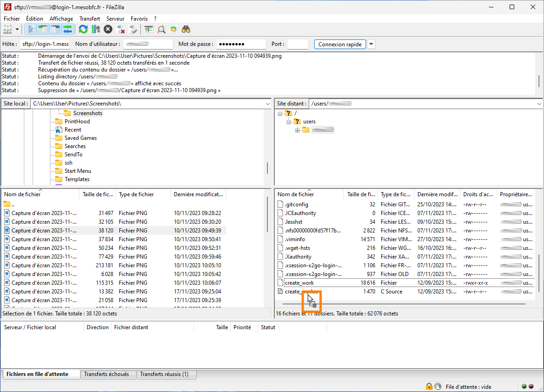
Task: Enable directory comparison
Action: (148, 29)
